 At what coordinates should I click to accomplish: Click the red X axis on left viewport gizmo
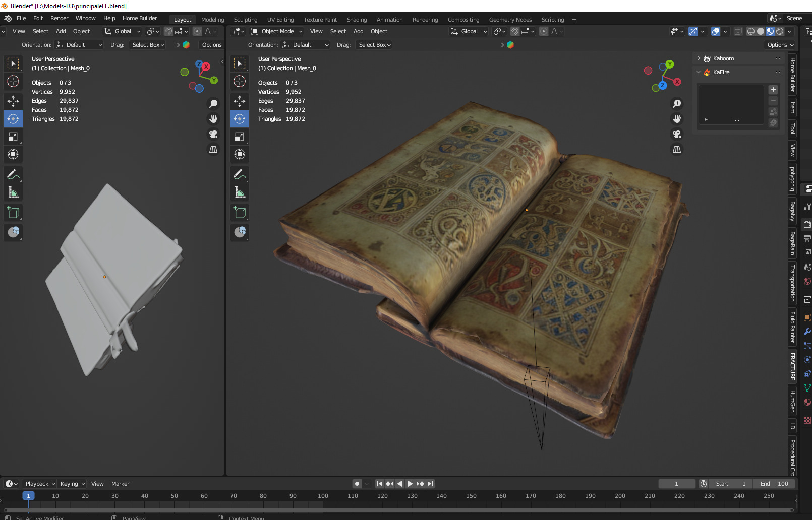[206, 67]
